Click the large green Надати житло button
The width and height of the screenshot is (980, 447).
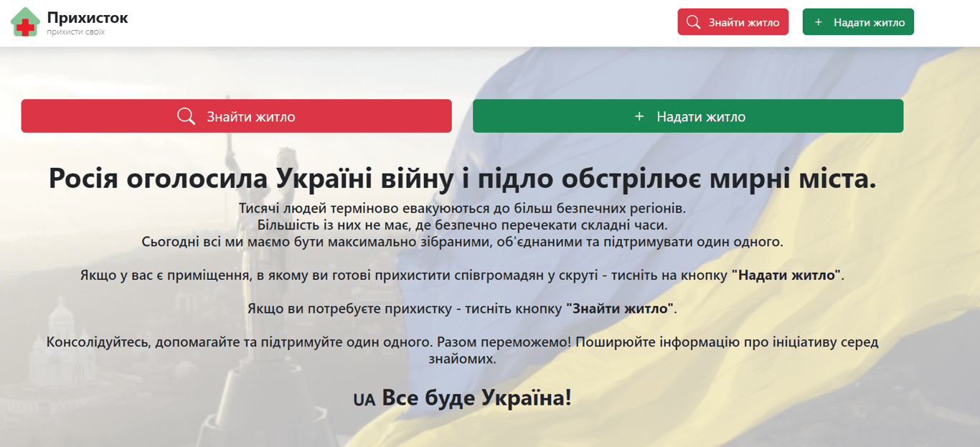pos(688,116)
